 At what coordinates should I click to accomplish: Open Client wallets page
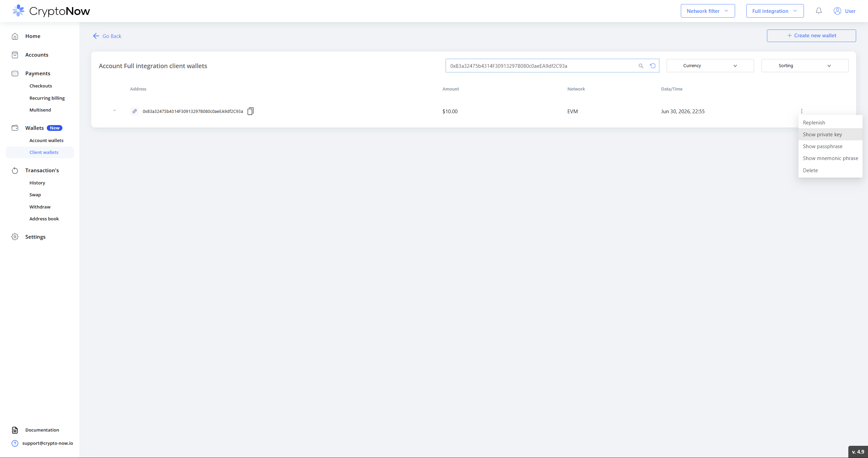pyautogui.click(x=40, y=152)
